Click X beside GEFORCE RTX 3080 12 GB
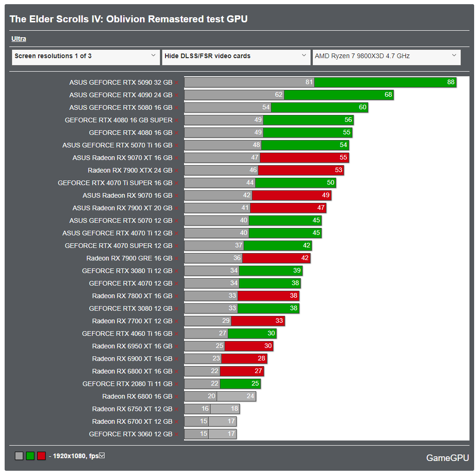 point(177,309)
